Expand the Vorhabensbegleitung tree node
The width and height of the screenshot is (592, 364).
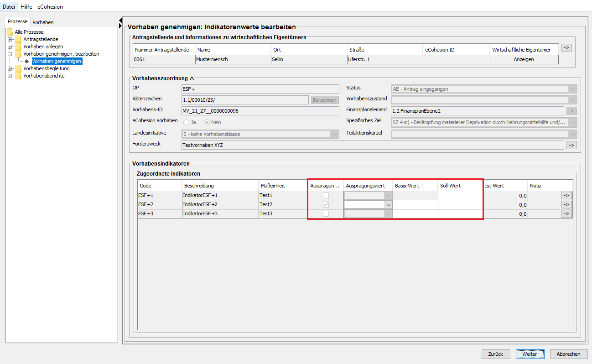coord(10,68)
